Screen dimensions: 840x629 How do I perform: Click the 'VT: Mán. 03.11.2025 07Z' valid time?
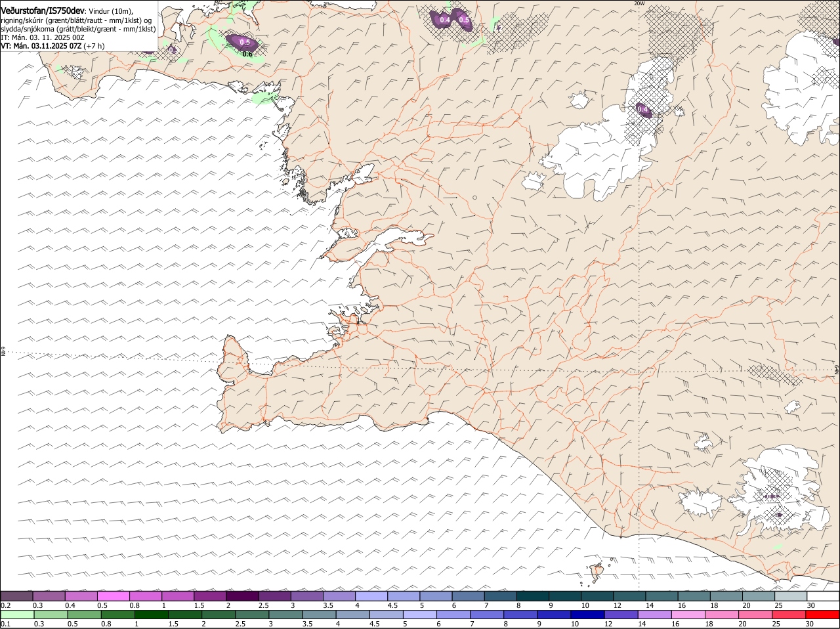coord(41,46)
